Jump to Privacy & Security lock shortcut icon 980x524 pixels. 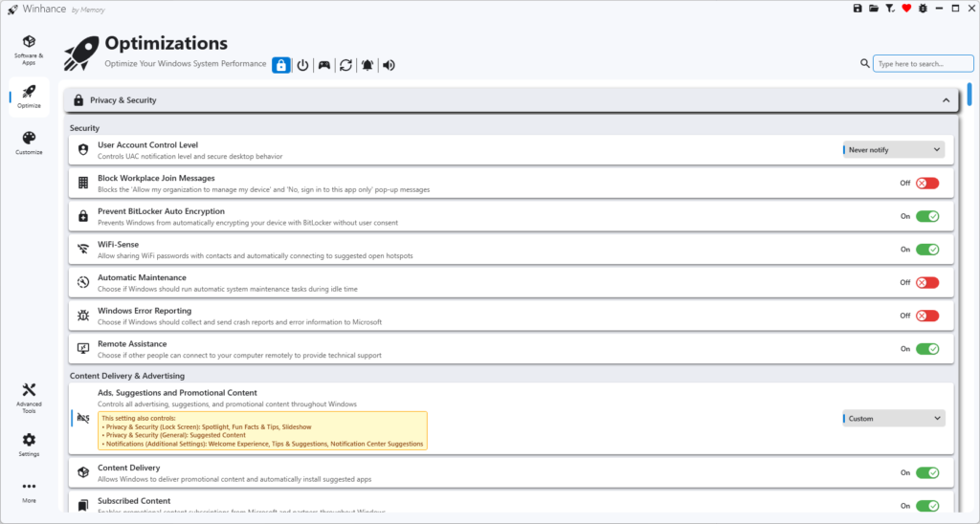tap(281, 65)
